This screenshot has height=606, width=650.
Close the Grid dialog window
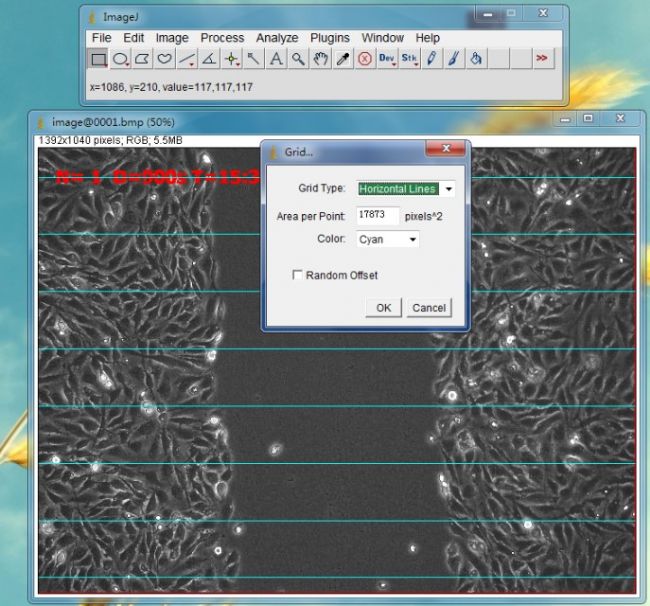pyautogui.click(x=445, y=151)
